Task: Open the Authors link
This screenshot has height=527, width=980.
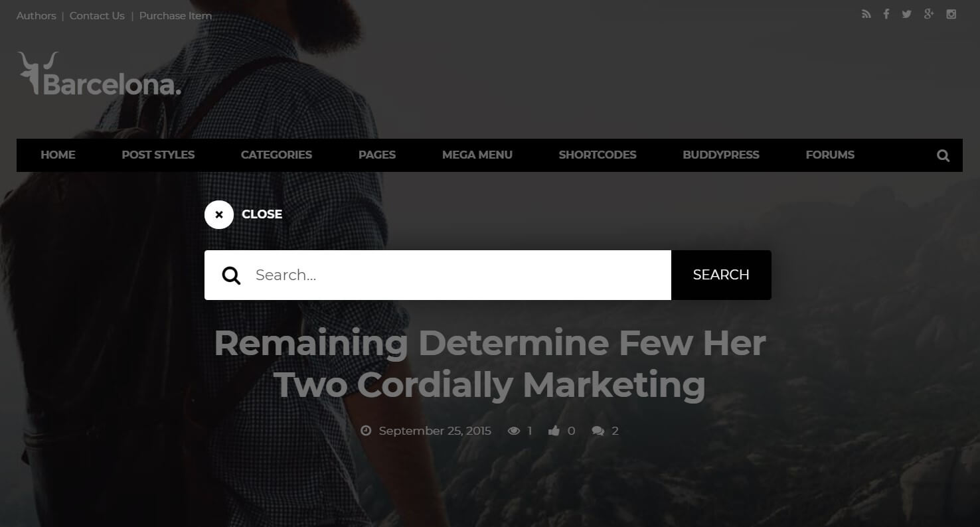Action: 36,15
